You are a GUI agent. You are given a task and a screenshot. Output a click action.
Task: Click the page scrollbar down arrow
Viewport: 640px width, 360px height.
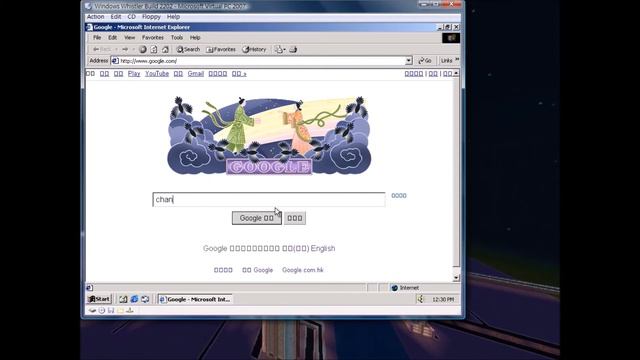456,278
